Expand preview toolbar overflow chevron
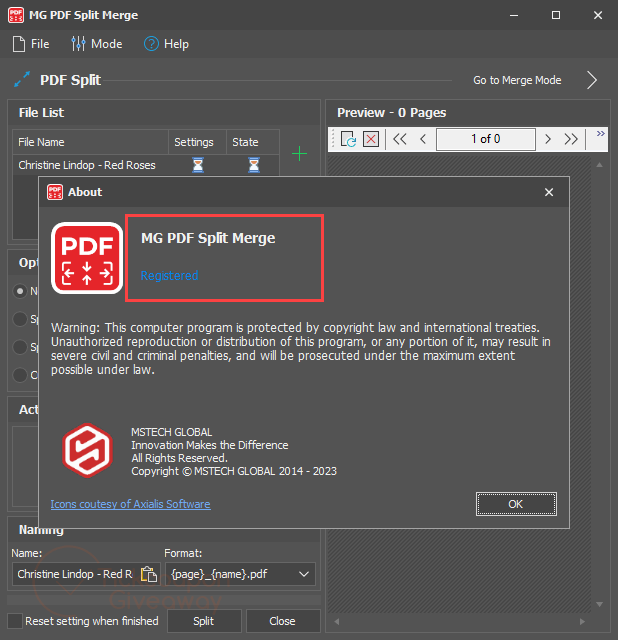Screen dimensions: 618x640 pyautogui.click(x=600, y=133)
